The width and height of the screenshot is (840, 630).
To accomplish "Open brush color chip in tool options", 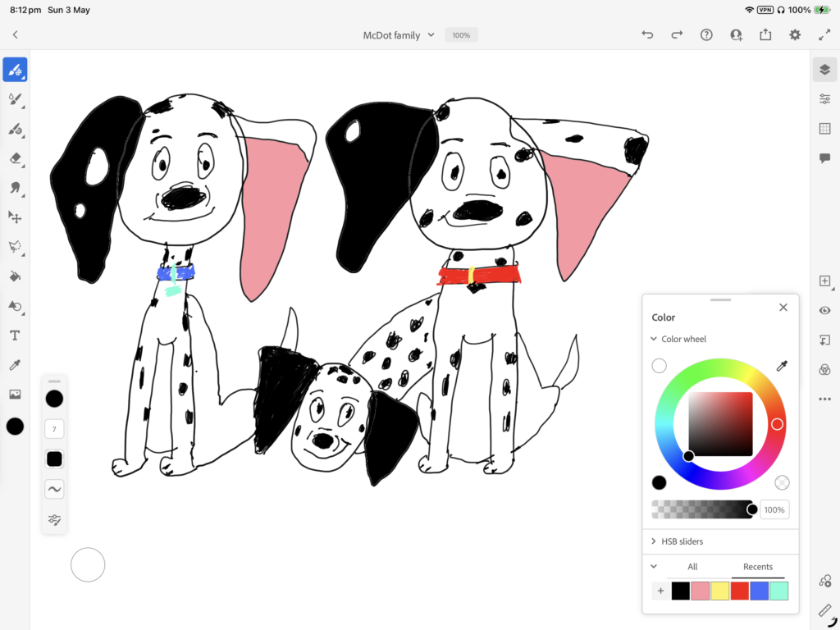I will click(x=54, y=399).
